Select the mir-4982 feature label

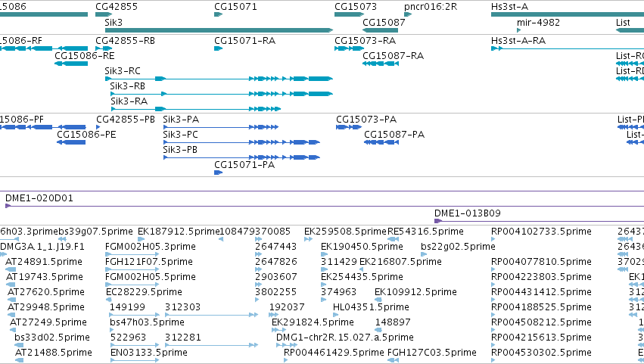tap(538, 22)
